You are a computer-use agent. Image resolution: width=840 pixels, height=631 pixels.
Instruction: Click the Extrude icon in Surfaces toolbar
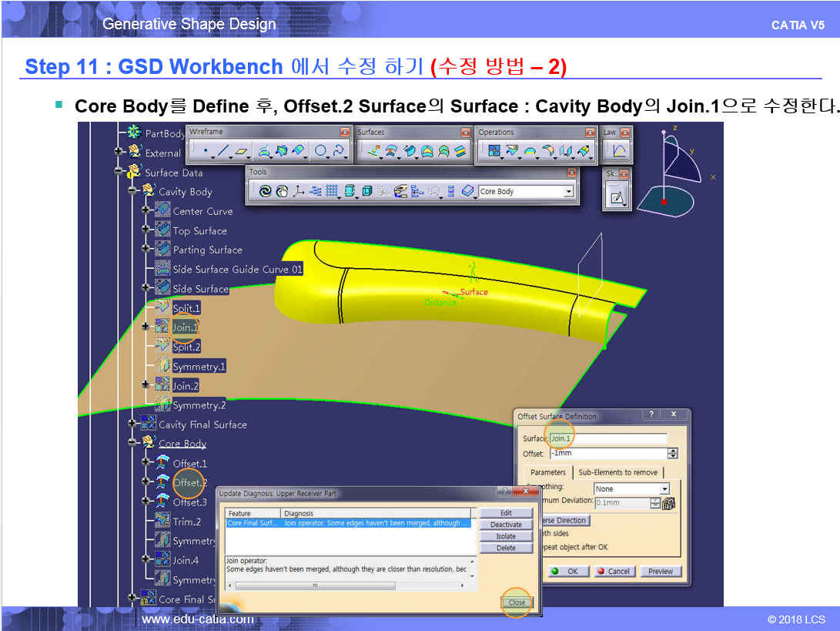pos(373,151)
